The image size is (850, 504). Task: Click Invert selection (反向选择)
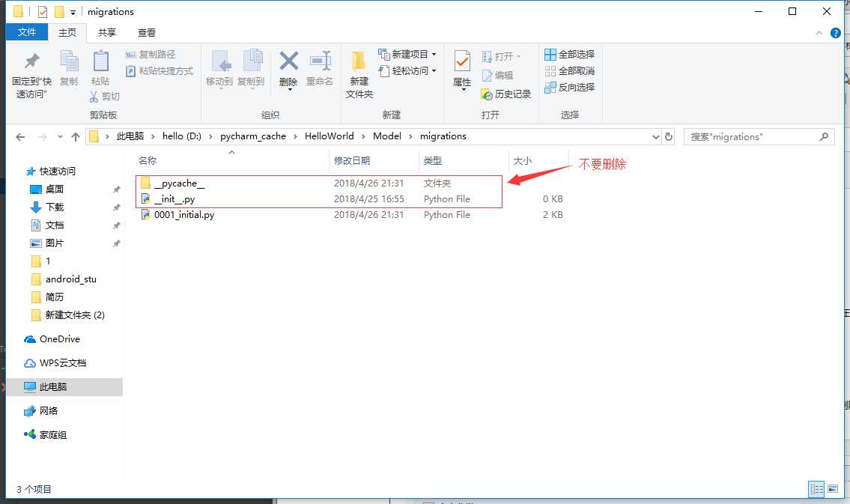coord(569,88)
